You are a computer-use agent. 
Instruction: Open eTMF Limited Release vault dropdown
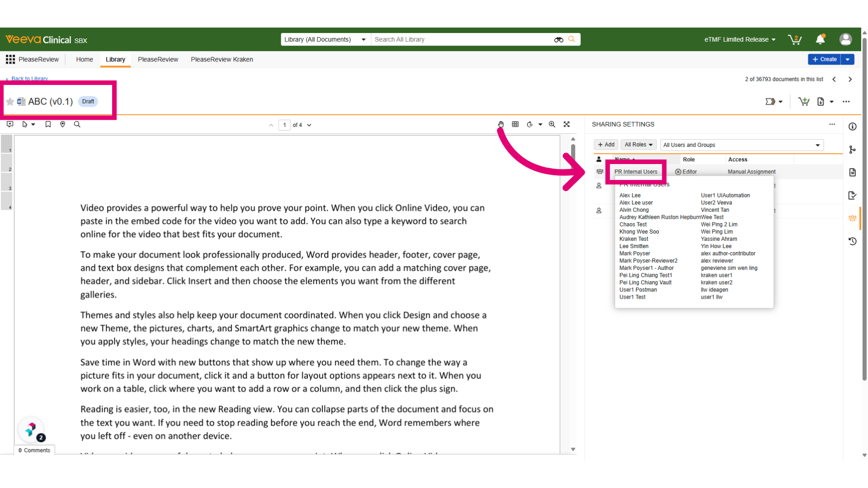point(740,39)
